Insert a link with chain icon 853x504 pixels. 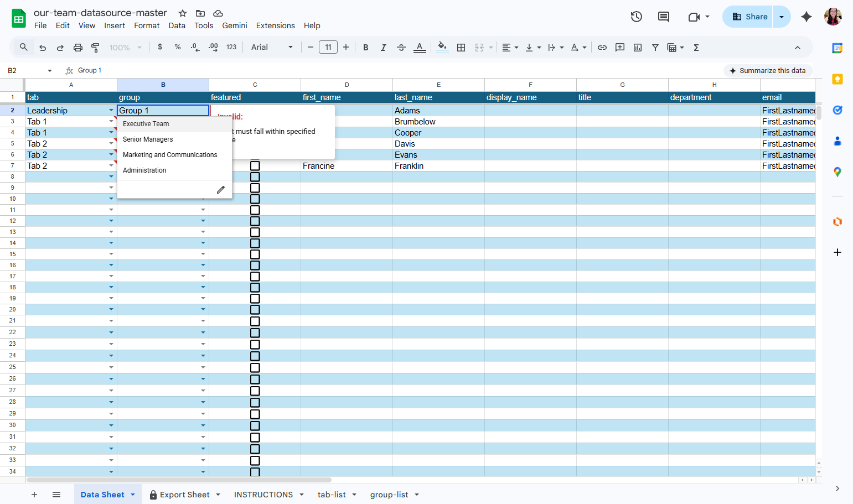pos(602,48)
